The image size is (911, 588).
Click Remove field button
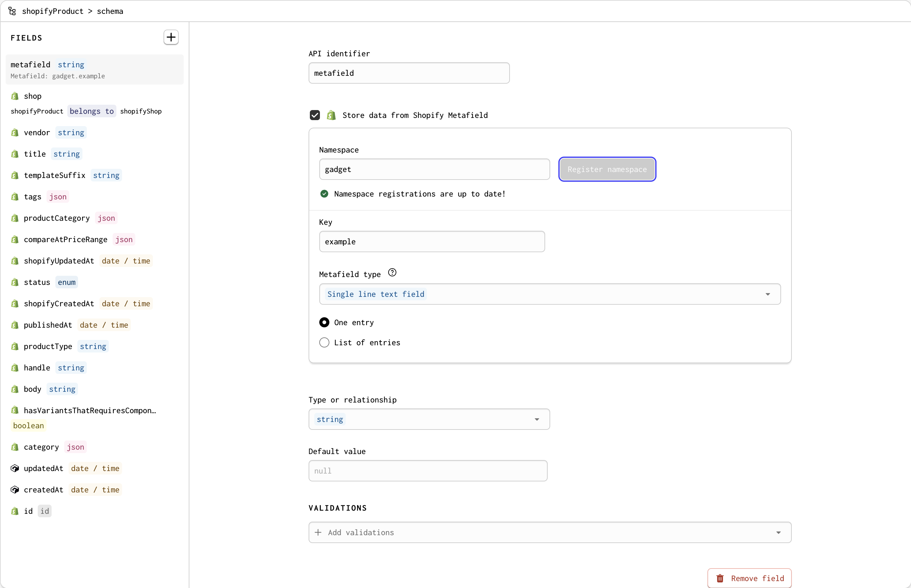click(x=749, y=578)
